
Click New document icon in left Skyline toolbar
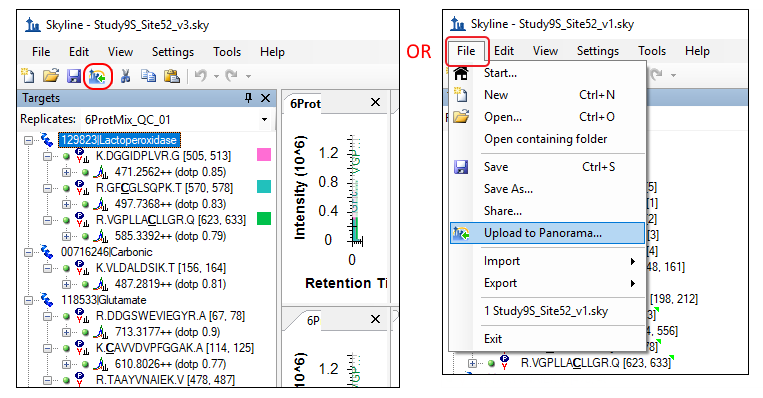(x=28, y=76)
